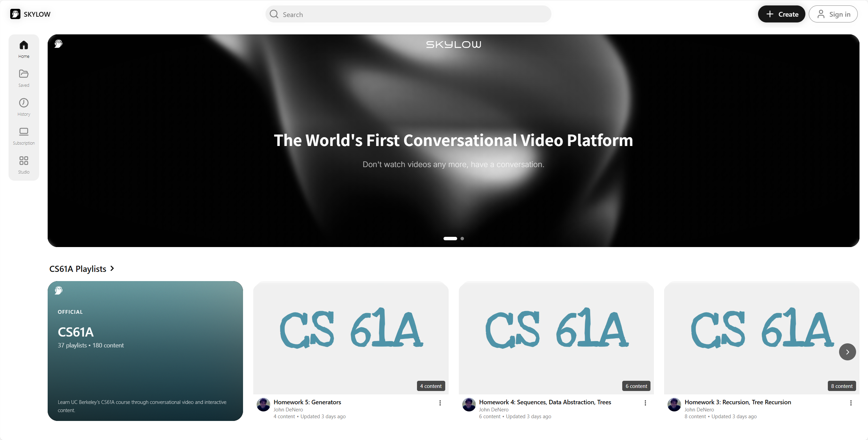Screen dimensions: 868x440
Task: Expand the CS61A Playlists section chevron
Action: pyautogui.click(x=112, y=268)
